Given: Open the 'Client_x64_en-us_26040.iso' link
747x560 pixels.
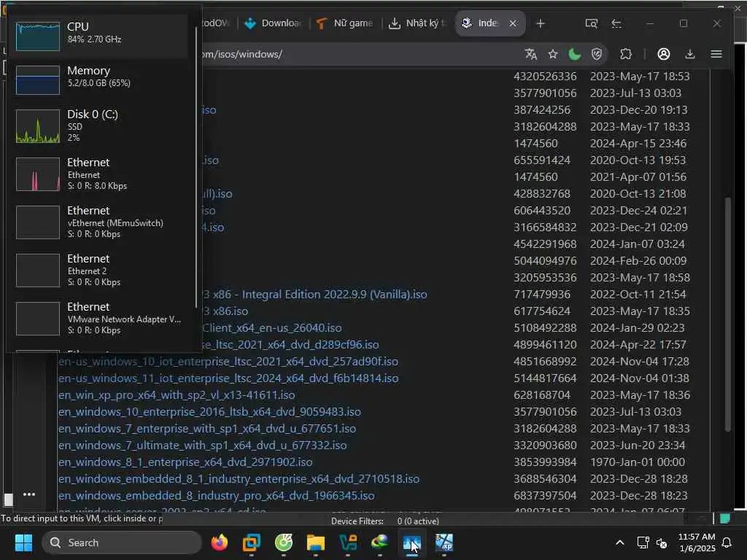Looking at the screenshot, I should pos(271,327).
